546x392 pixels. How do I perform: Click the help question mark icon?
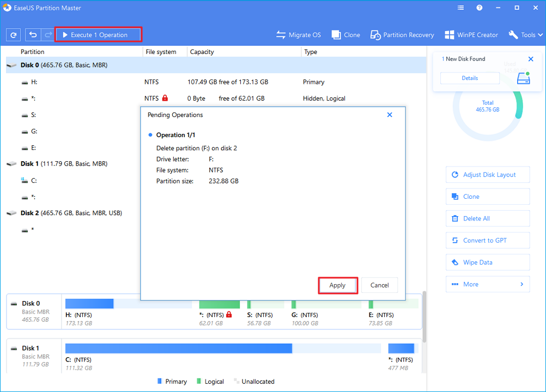point(480,8)
